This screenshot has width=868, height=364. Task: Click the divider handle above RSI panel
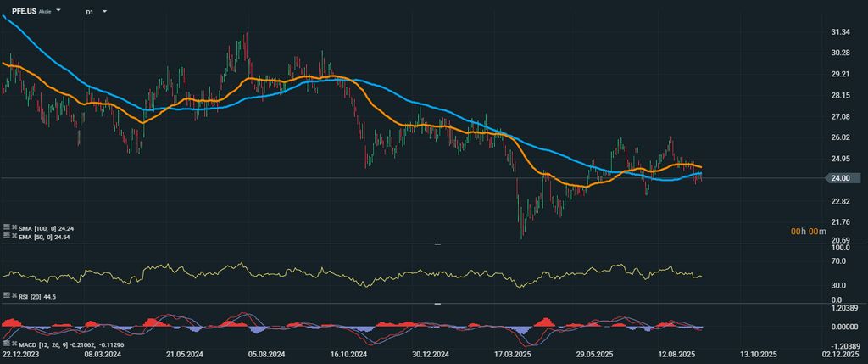click(437, 244)
